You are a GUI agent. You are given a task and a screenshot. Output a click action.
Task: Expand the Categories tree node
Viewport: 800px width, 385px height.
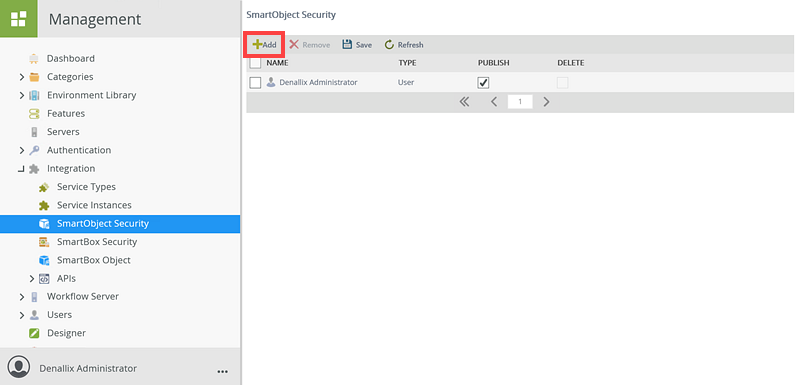point(21,77)
